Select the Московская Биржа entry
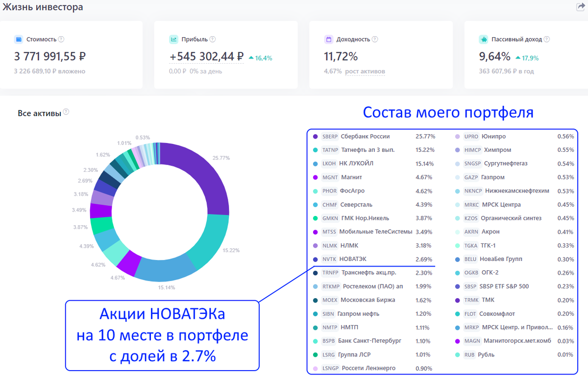Screen dimensions: 588x378 367,300
